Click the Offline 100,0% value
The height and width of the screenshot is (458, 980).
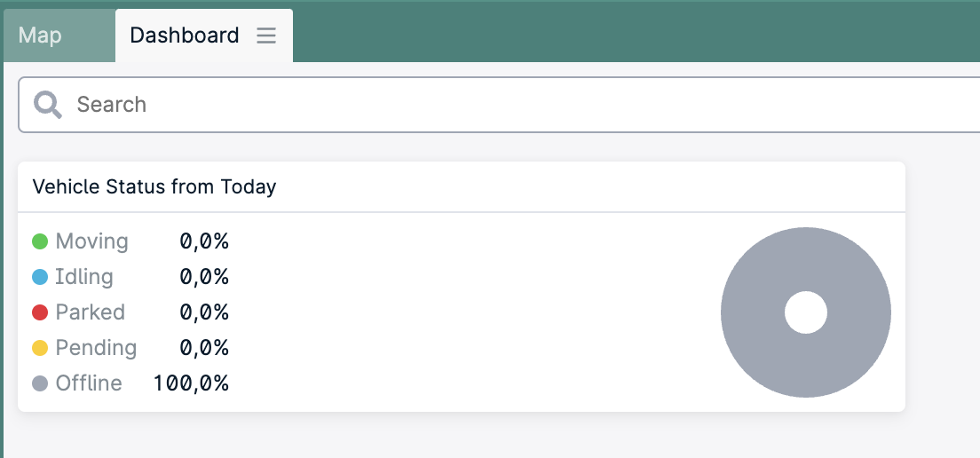coord(191,383)
